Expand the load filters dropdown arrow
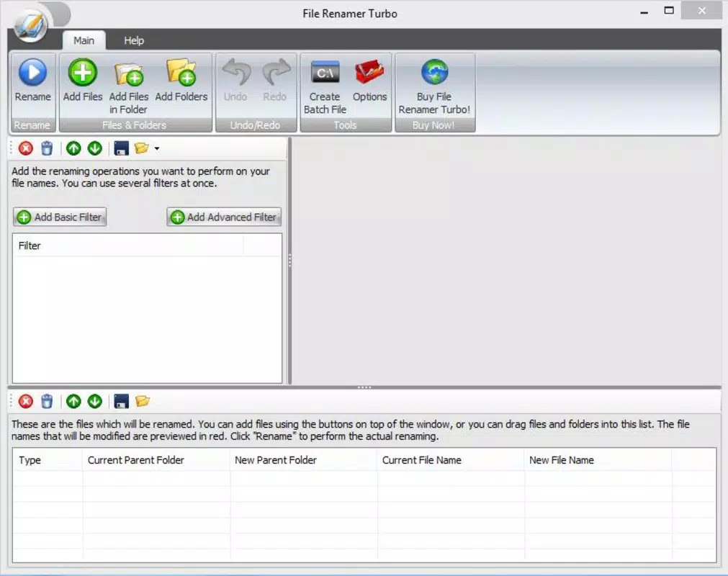The height and width of the screenshot is (576, 728). click(x=157, y=148)
